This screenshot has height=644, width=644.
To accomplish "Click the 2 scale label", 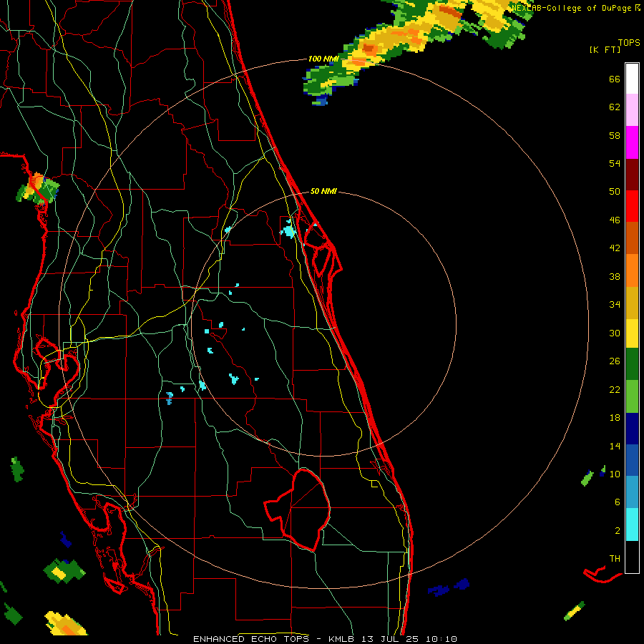I will (x=618, y=530).
